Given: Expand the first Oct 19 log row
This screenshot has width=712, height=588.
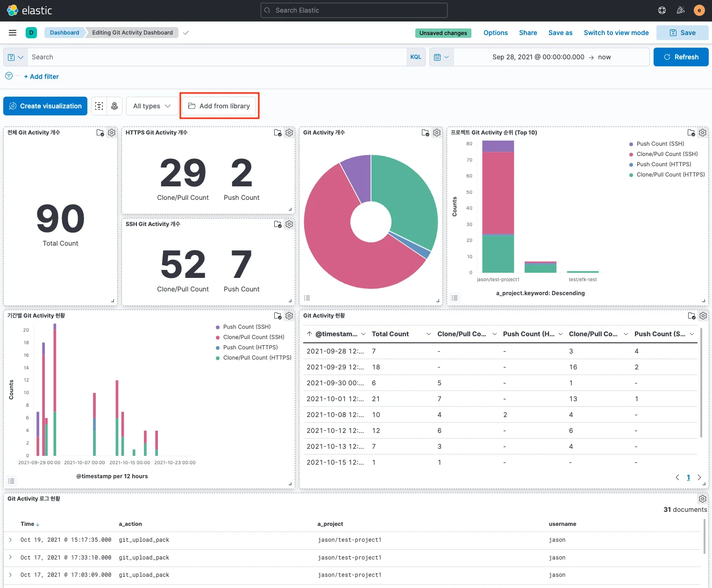Looking at the screenshot, I should click(x=10, y=540).
